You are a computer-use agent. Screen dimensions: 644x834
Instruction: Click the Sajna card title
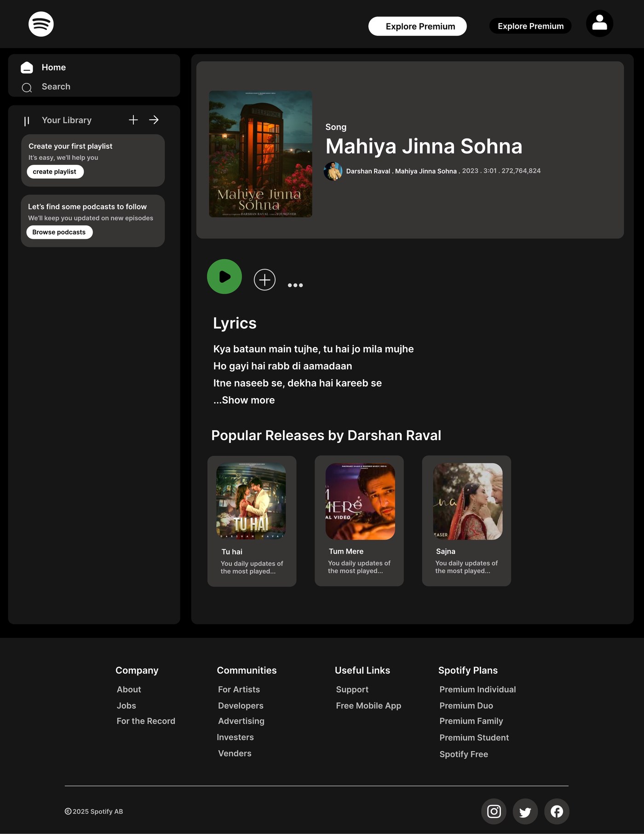(446, 551)
